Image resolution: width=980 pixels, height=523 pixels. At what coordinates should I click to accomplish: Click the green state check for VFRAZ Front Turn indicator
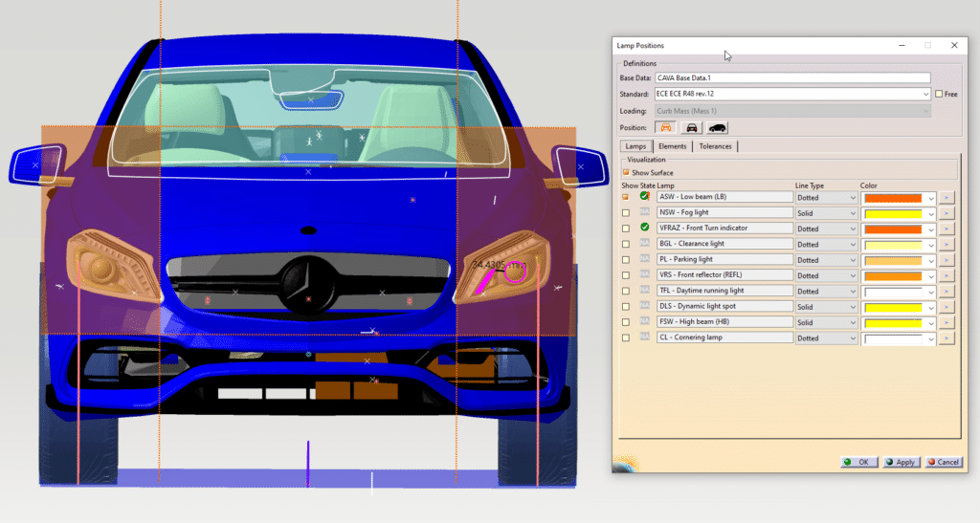tap(644, 228)
